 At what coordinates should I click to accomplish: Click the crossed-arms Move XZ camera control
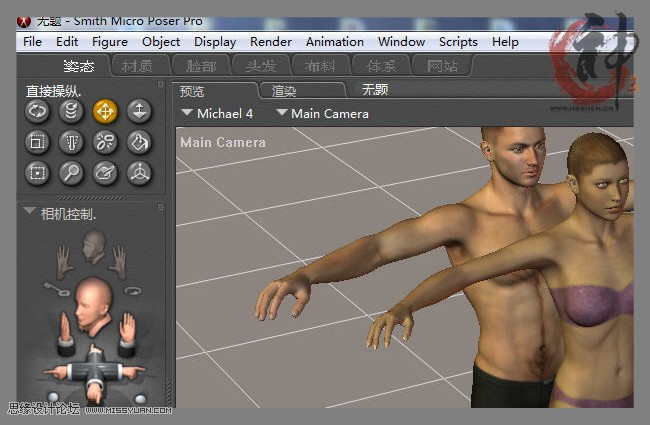click(95, 373)
